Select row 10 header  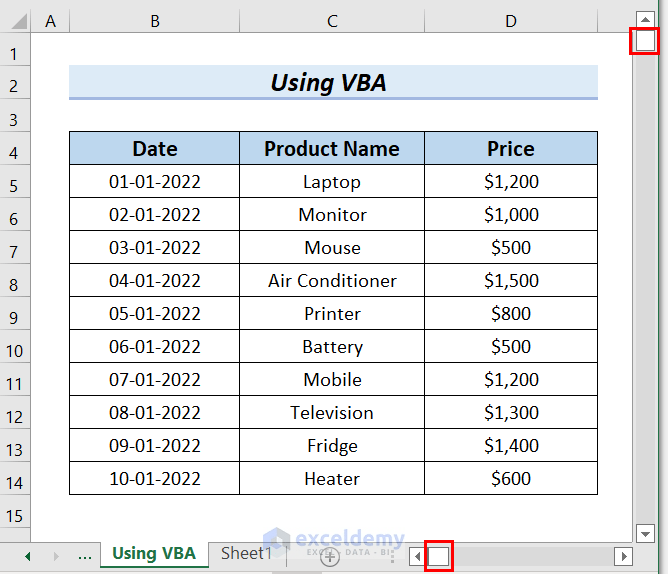tap(15, 346)
